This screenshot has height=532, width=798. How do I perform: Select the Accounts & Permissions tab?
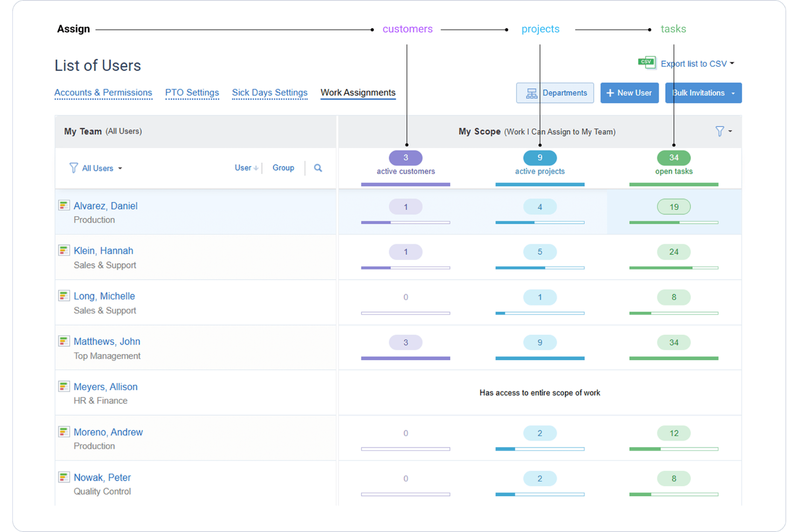click(x=103, y=92)
